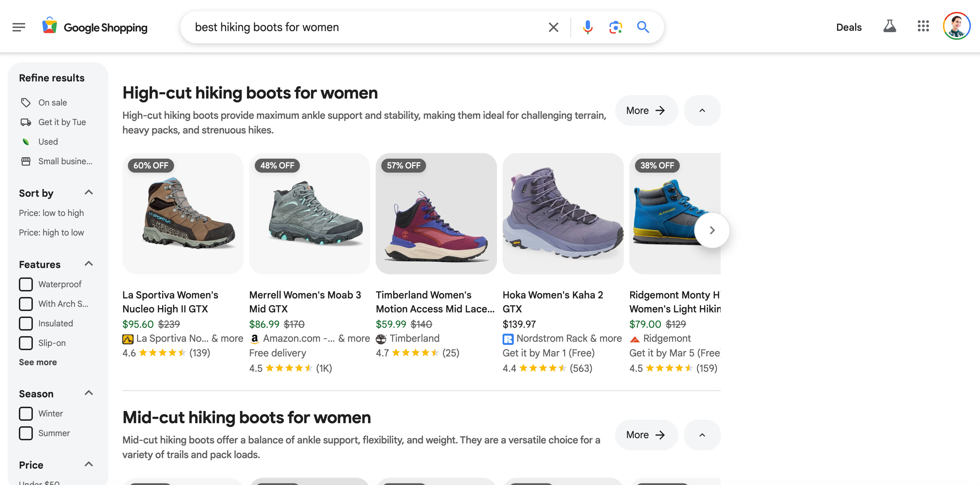Open Hoka Women's Kaha 2 GTX title
This screenshot has height=485, width=980.
coord(553,302)
